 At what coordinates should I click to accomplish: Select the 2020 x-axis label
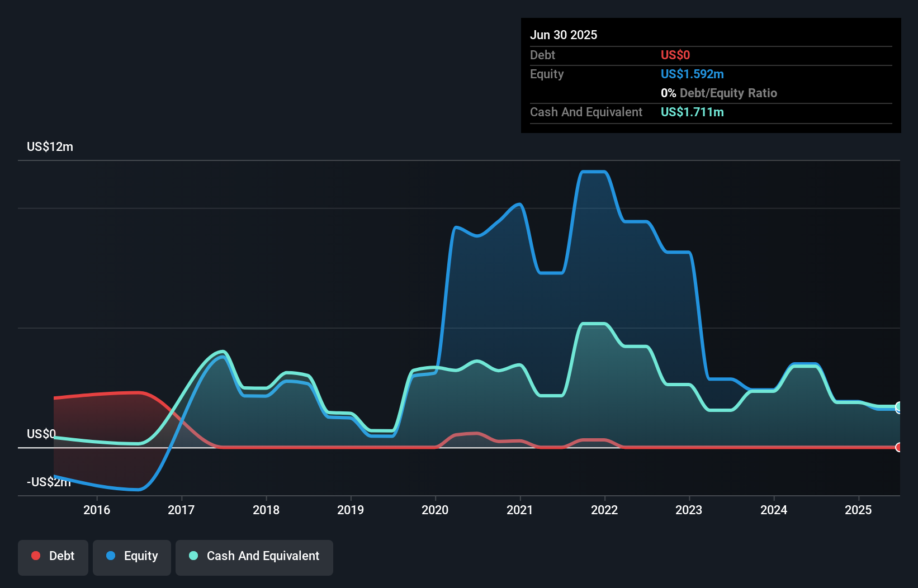[435, 510]
